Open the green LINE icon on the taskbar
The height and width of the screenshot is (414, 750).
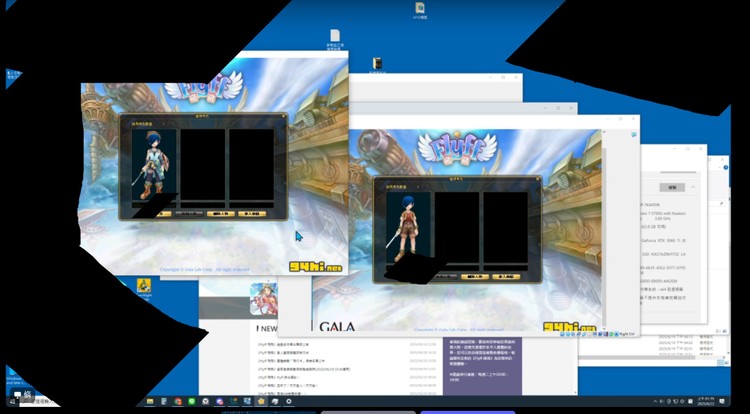point(192,401)
